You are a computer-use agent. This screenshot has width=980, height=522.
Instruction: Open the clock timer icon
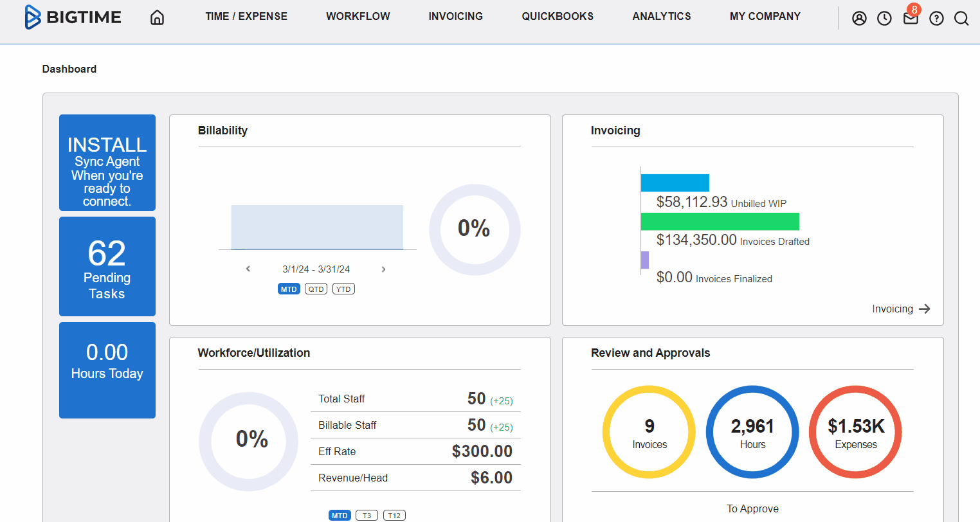click(x=885, y=19)
